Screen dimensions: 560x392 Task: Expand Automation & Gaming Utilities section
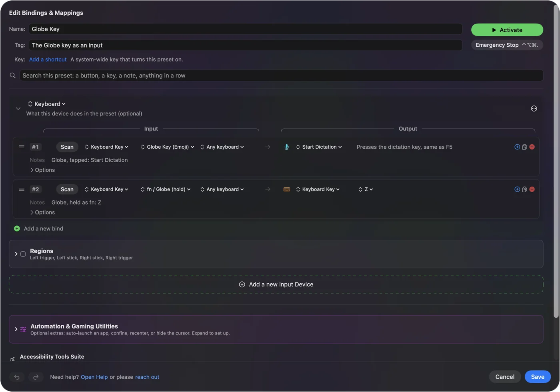pyautogui.click(x=16, y=329)
